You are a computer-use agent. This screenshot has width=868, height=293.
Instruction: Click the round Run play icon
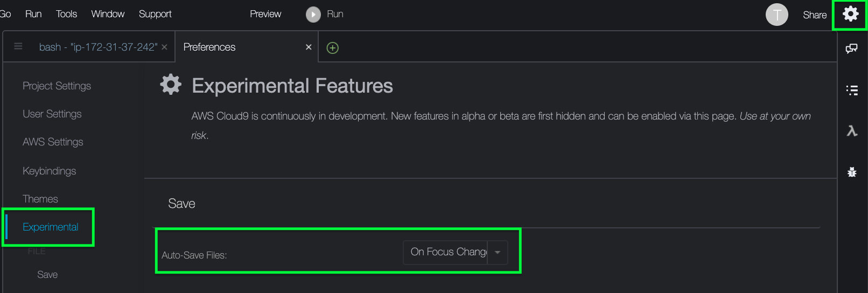point(313,15)
